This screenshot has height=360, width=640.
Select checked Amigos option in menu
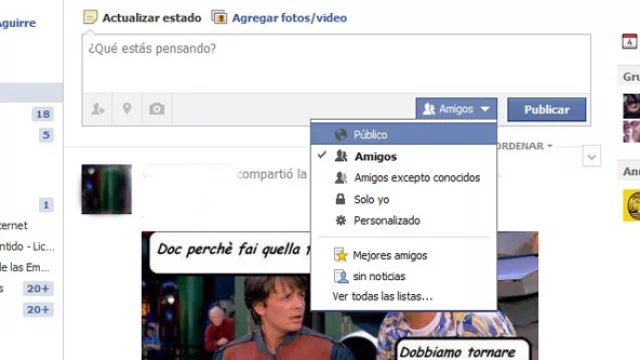point(404,156)
